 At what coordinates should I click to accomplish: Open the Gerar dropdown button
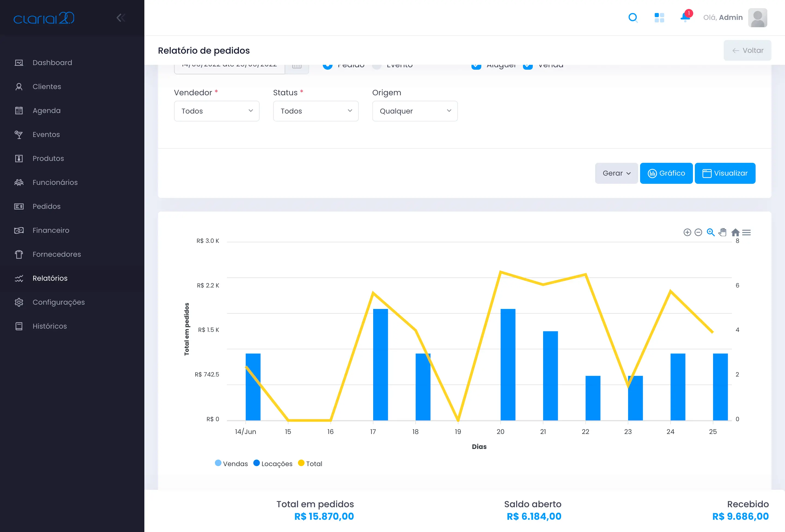click(616, 173)
